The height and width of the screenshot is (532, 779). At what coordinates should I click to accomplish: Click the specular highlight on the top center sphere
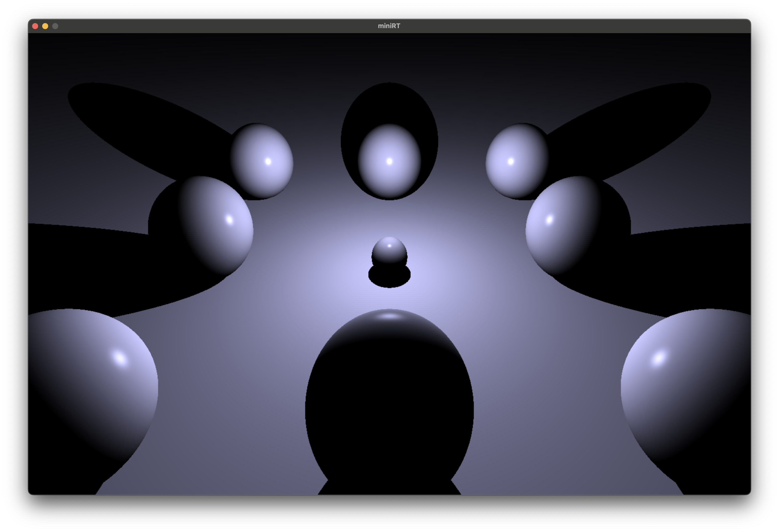(x=389, y=161)
